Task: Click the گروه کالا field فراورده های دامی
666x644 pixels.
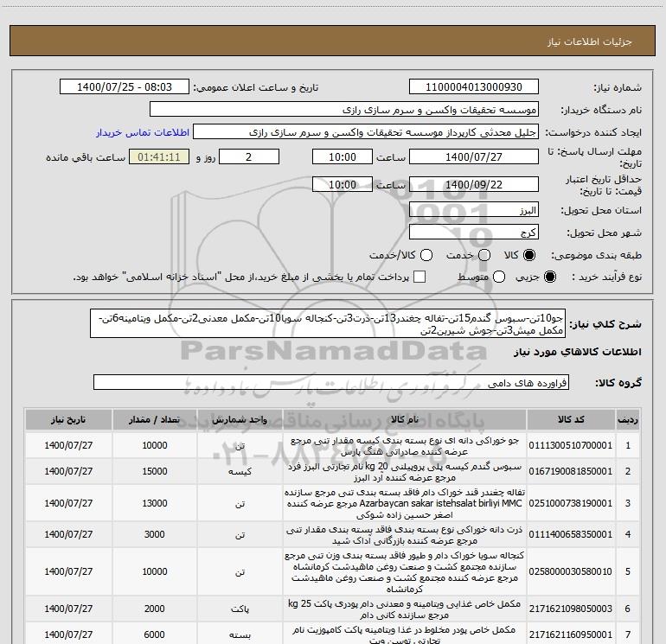Action: (331, 382)
